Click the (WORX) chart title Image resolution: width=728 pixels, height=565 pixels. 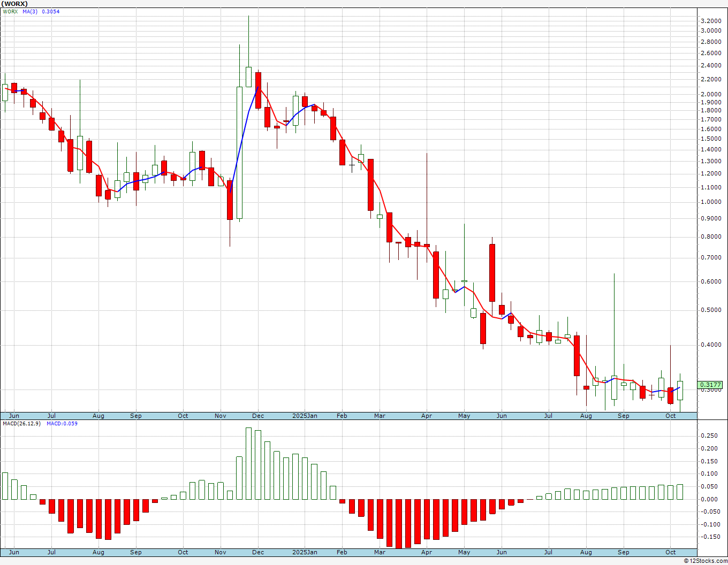(14, 4)
